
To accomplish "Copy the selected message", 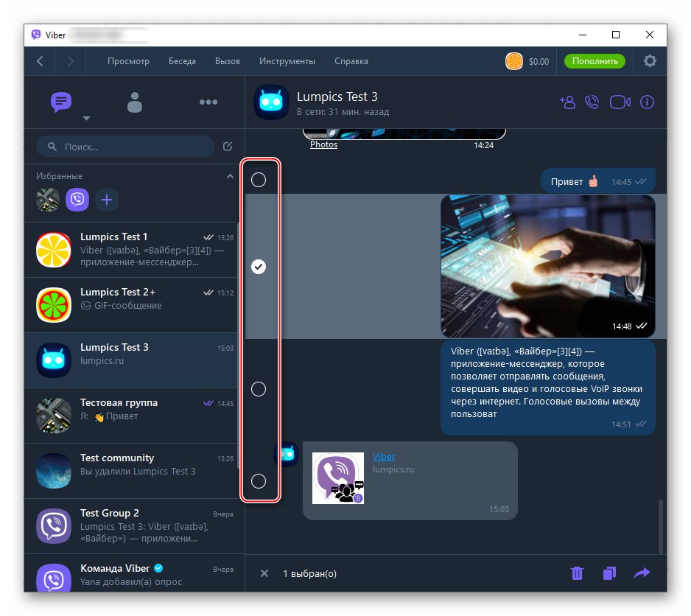I will [x=609, y=573].
